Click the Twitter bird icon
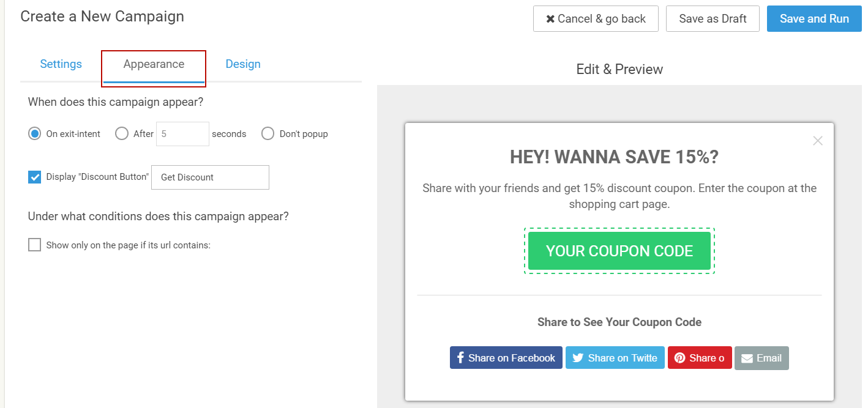The width and height of the screenshot is (868, 408). (x=577, y=358)
